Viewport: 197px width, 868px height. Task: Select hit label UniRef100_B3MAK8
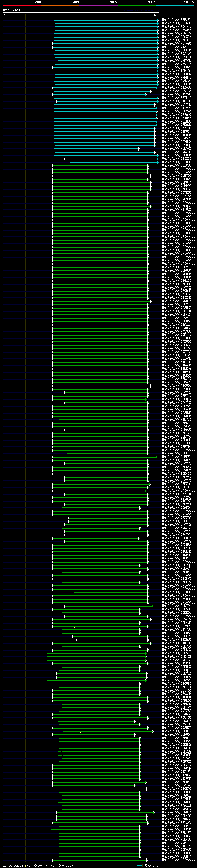coord(177,382)
